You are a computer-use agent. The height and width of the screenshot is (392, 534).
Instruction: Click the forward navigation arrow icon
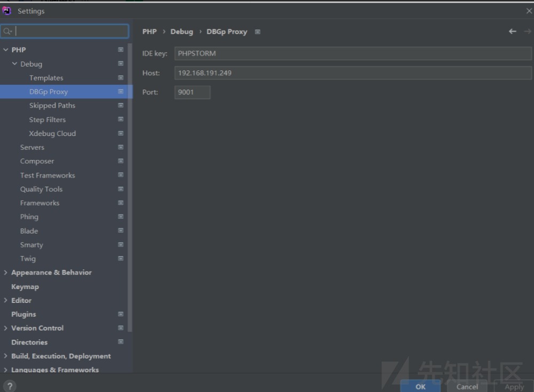click(528, 31)
